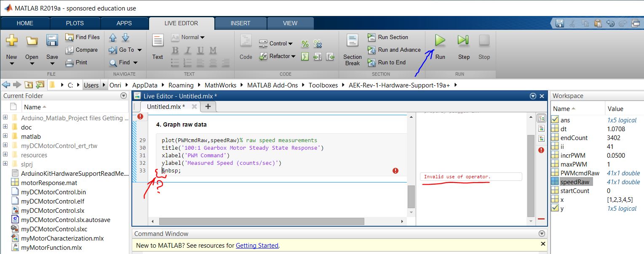Open the Refactor dropdown
Screen dimensions: 644x254
(x=277, y=56)
